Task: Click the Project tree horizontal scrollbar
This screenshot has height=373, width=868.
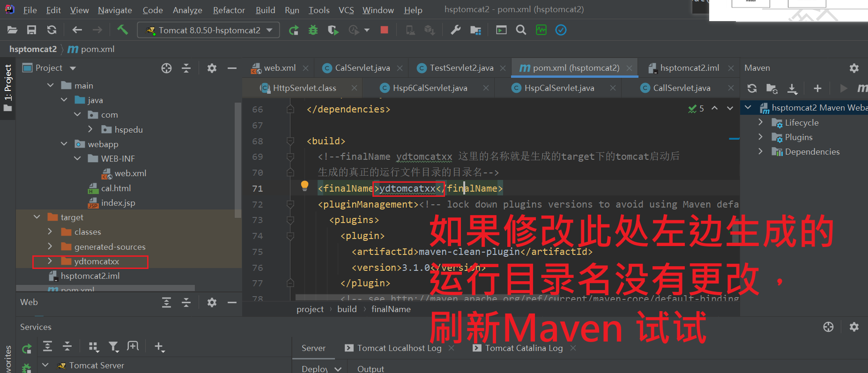Action: click(x=105, y=288)
